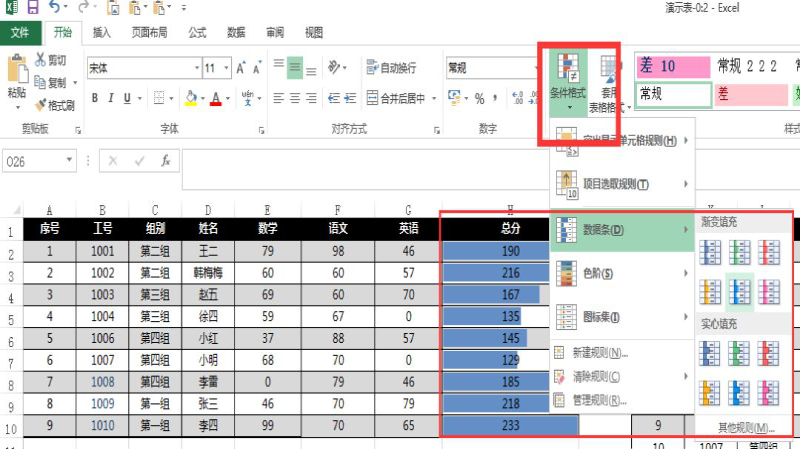The height and width of the screenshot is (449, 800).
Task: Switch to the 插入 (Insert) ribbon tab
Action: 102,32
